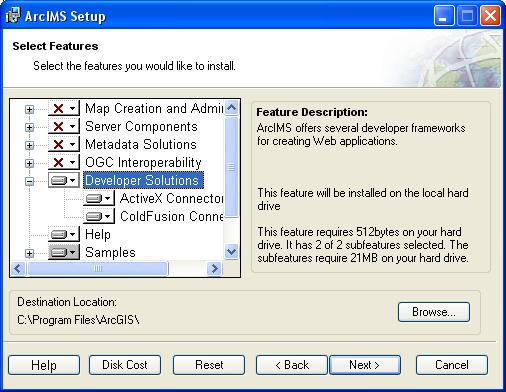Select the Metadata Solutions feature

[x=141, y=144]
